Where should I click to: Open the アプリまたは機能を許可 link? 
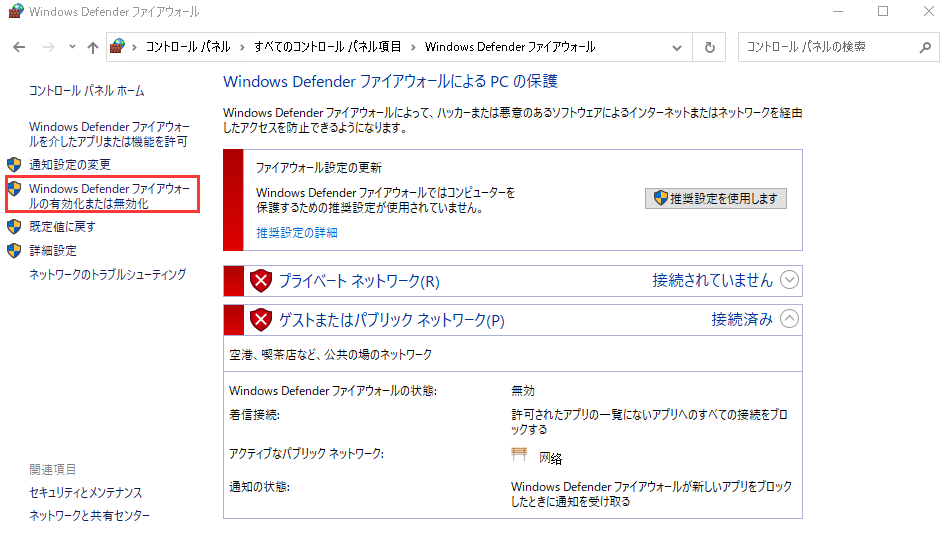[x=109, y=134]
